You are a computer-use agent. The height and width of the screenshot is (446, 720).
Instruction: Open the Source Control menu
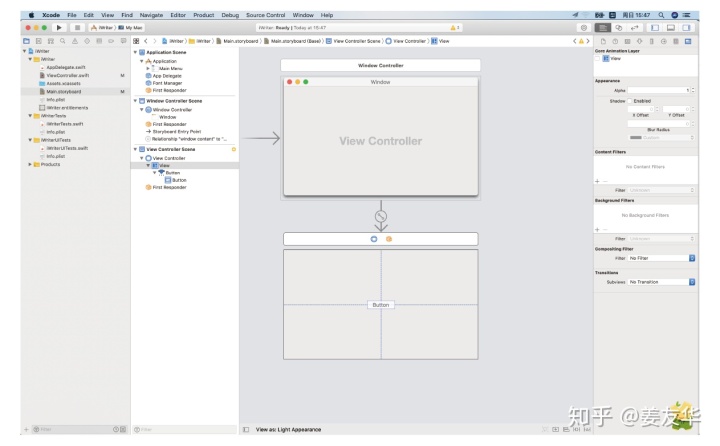[265, 15]
